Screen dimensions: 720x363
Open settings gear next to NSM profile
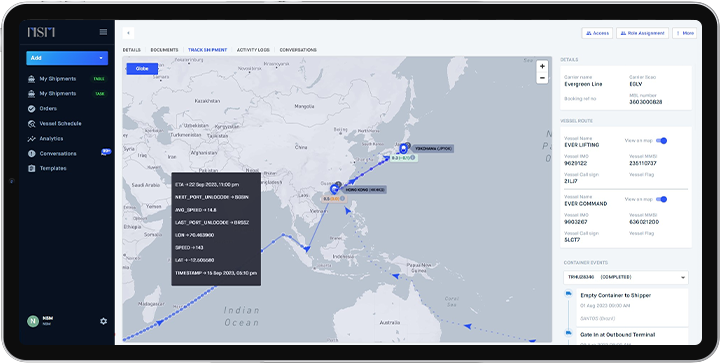103,321
